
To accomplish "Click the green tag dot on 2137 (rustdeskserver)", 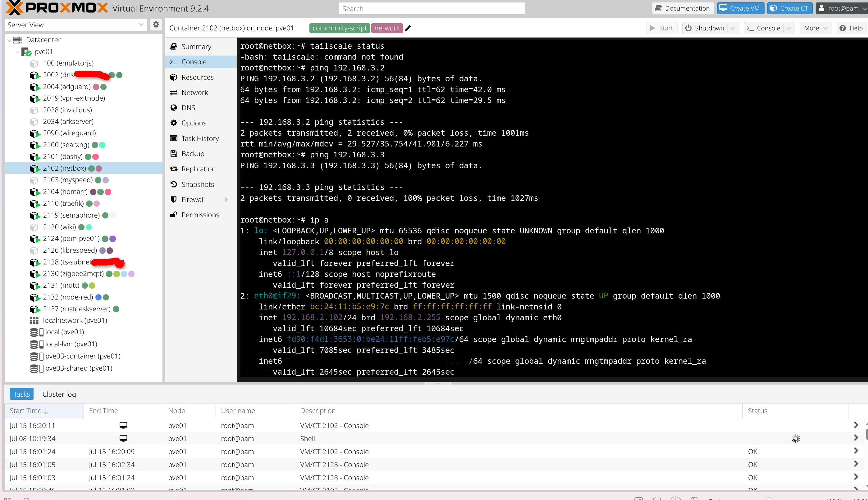I will 116,309.
